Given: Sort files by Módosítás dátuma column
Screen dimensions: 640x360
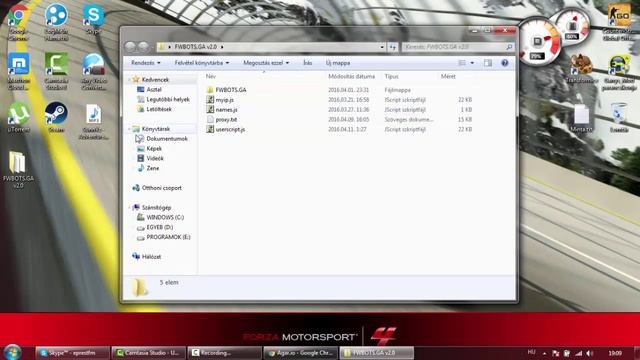Looking at the screenshot, I should [x=351, y=76].
